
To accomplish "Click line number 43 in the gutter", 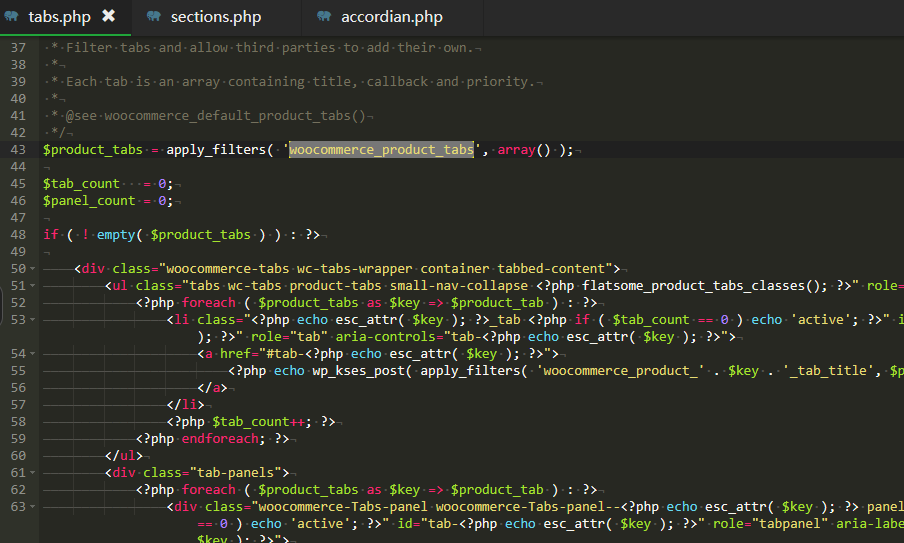I will click(18, 150).
